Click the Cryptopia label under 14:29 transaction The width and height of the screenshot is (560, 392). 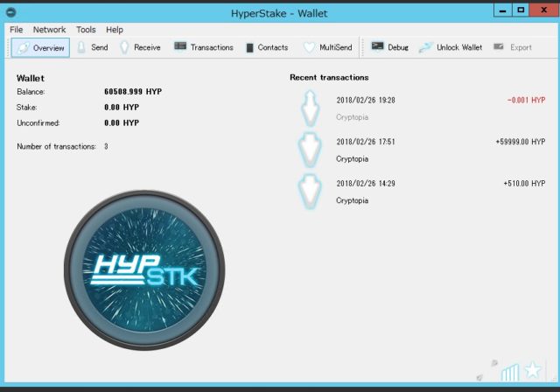click(x=352, y=200)
